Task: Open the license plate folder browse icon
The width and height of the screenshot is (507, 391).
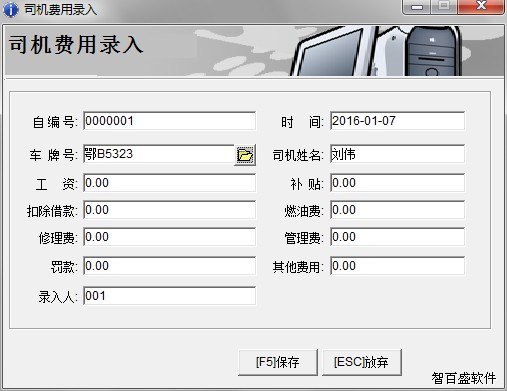Action: tap(245, 155)
